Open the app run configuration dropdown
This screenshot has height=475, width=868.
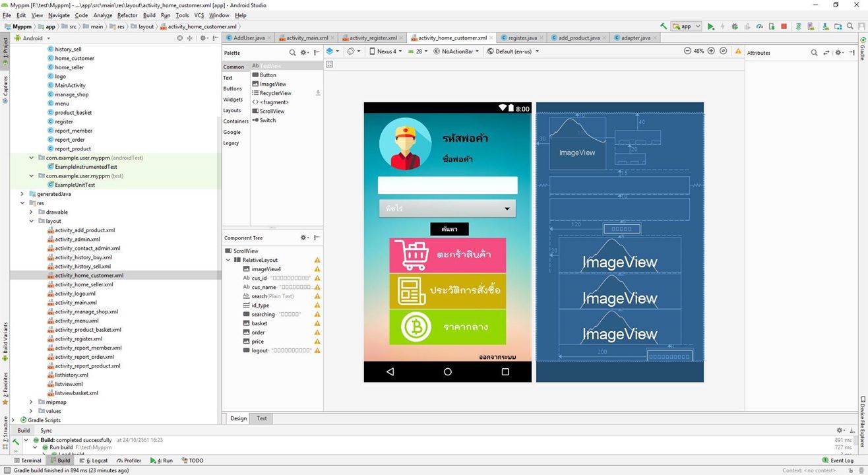pos(687,26)
